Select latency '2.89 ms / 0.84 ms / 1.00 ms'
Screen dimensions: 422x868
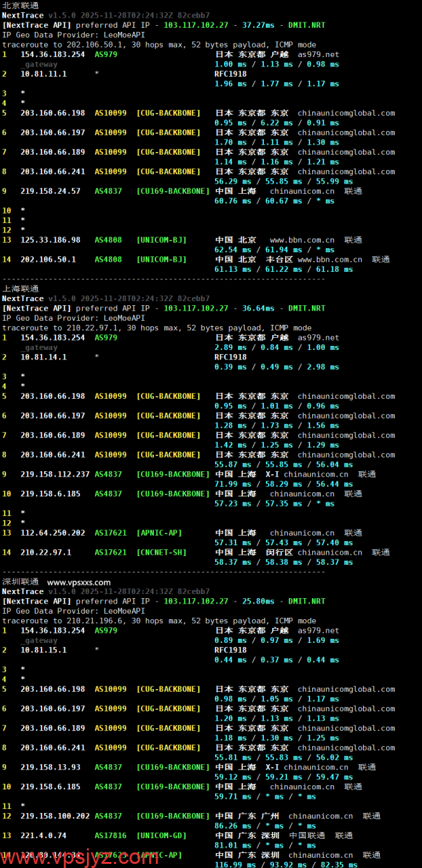point(277,347)
